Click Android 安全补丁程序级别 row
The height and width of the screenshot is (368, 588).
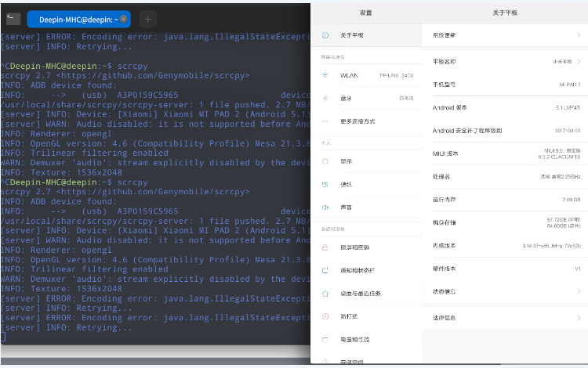[505, 131]
